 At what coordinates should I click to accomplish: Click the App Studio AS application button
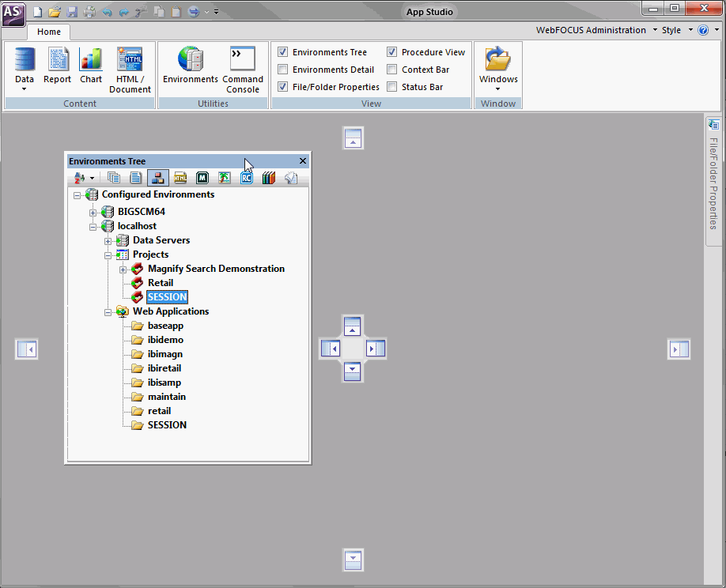click(x=13, y=13)
